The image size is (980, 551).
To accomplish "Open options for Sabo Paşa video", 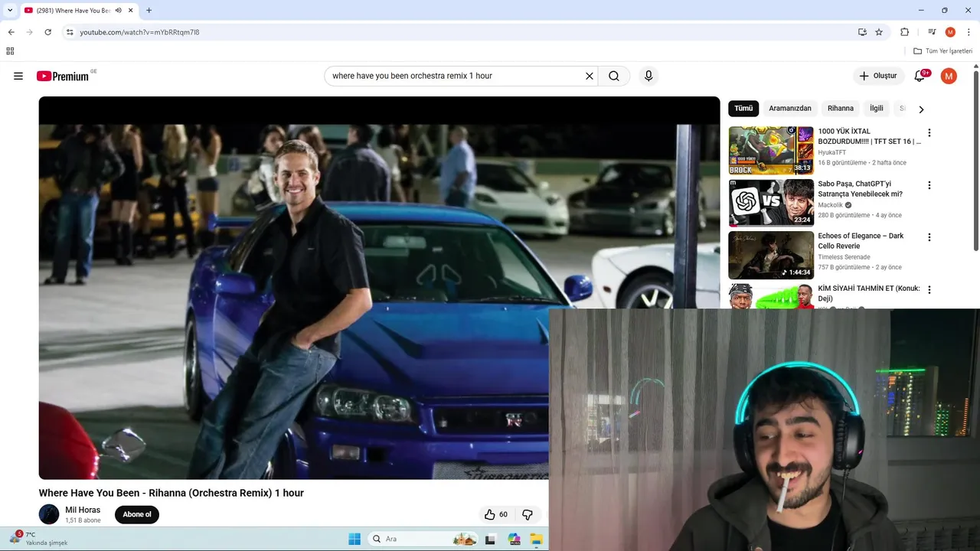I will click(929, 185).
